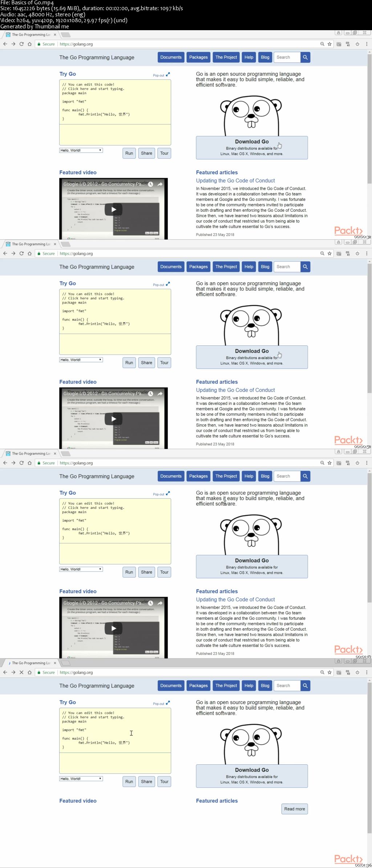Click Read more button
372x868 pixels.
[295, 809]
